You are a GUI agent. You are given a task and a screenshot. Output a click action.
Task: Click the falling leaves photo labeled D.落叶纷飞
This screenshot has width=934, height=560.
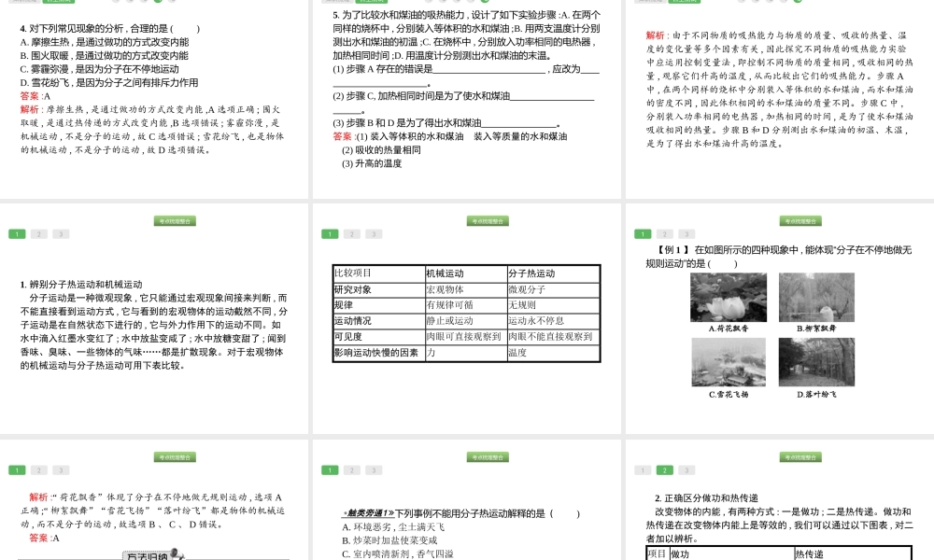pos(816,362)
